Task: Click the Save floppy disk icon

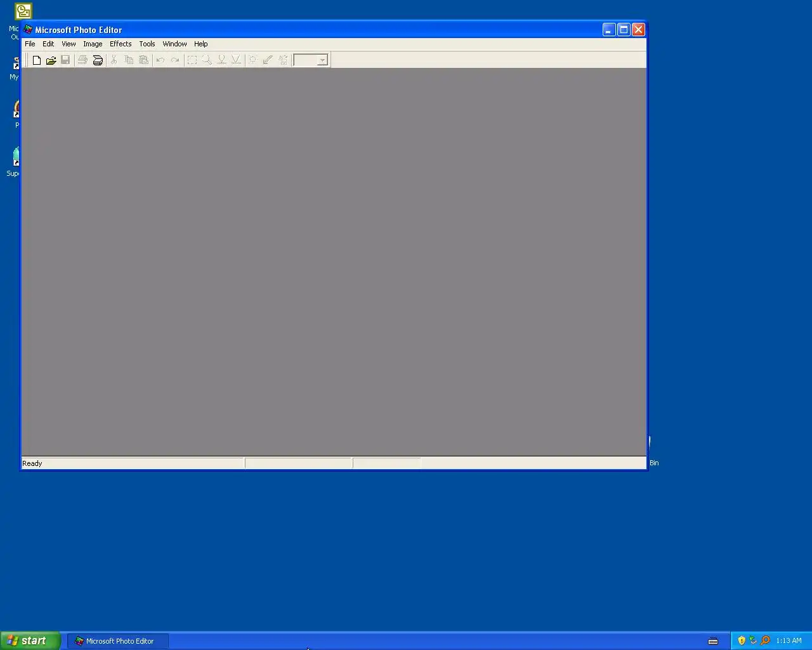Action: pyautogui.click(x=65, y=60)
